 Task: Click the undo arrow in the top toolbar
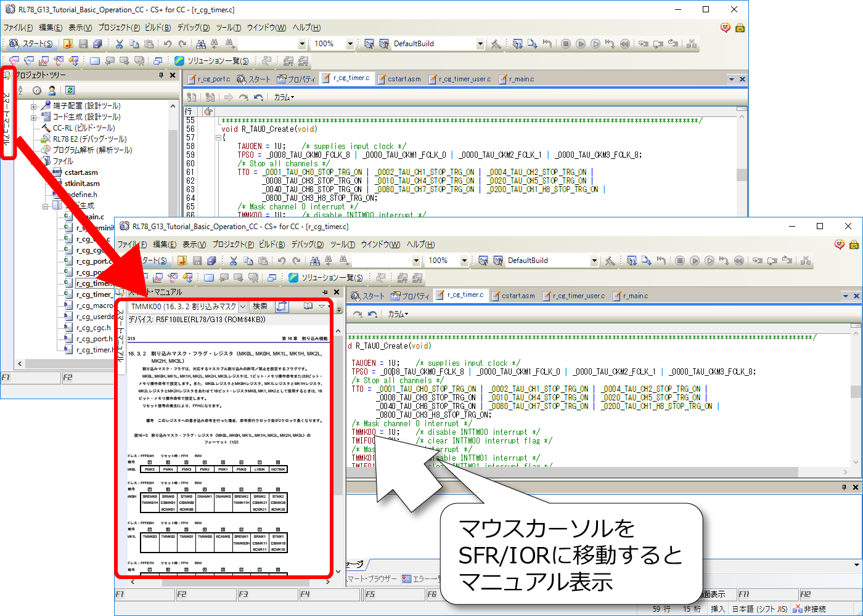[x=167, y=44]
